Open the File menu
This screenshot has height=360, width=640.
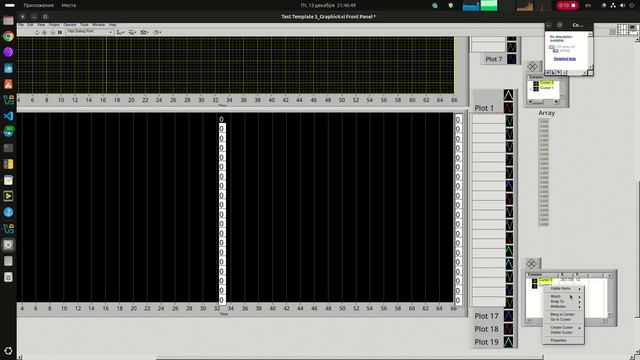[21, 25]
